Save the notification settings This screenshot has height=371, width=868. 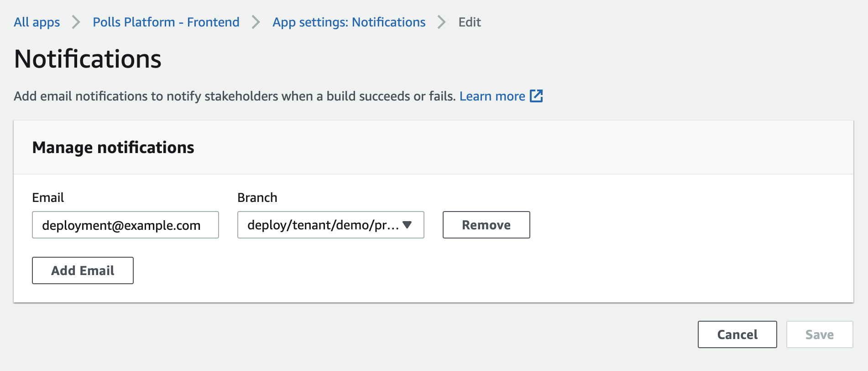[819, 334]
